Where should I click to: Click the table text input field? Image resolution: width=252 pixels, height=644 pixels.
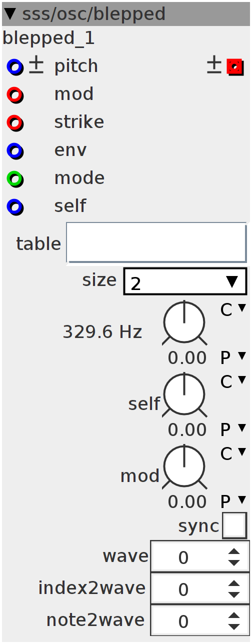[156, 242]
